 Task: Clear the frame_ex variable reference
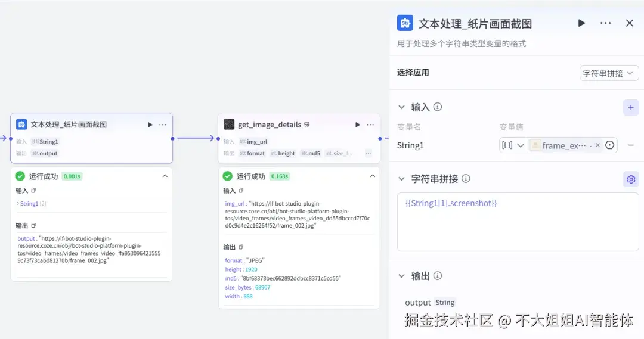coord(597,145)
